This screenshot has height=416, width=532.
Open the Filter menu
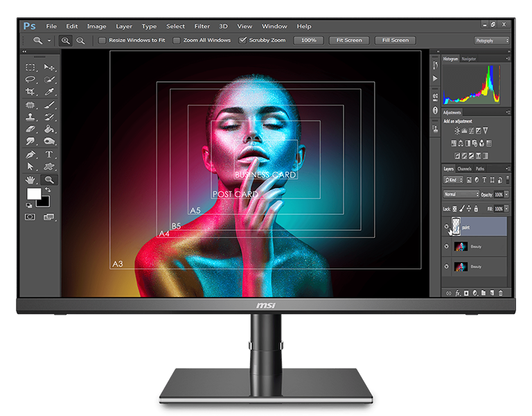[202, 26]
